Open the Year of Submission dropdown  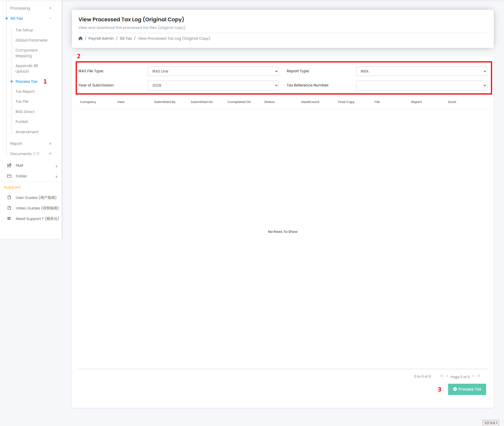pyautogui.click(x=213, y=85)
